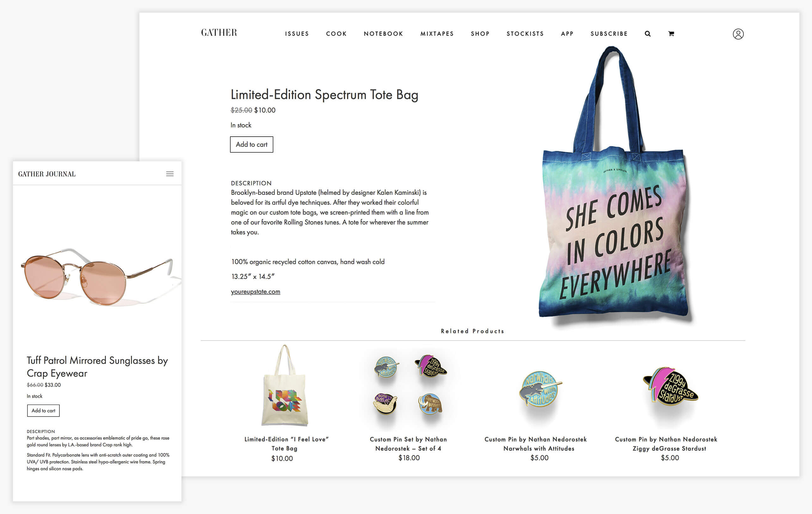The image size is (812, 514).
Task: Open the COOK section
Action: click(x=336, y=34)
